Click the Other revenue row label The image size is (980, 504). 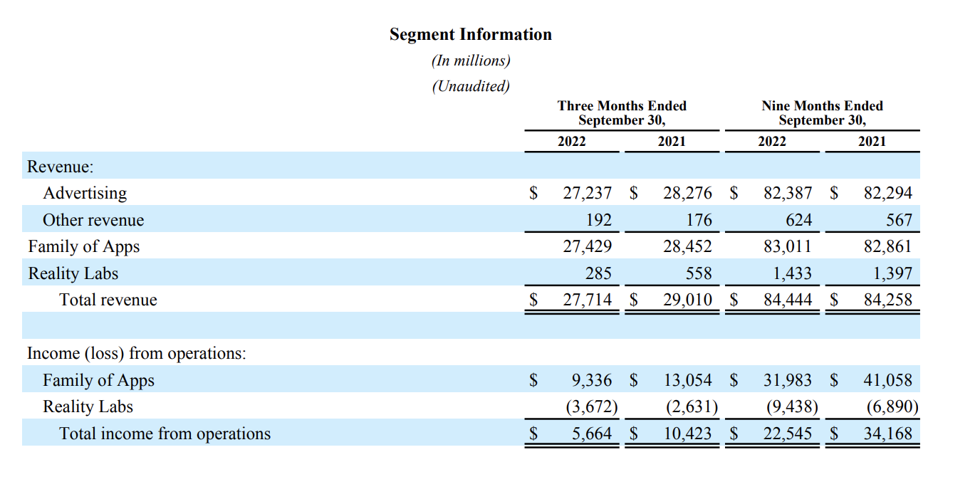click(x=93, y=220)
